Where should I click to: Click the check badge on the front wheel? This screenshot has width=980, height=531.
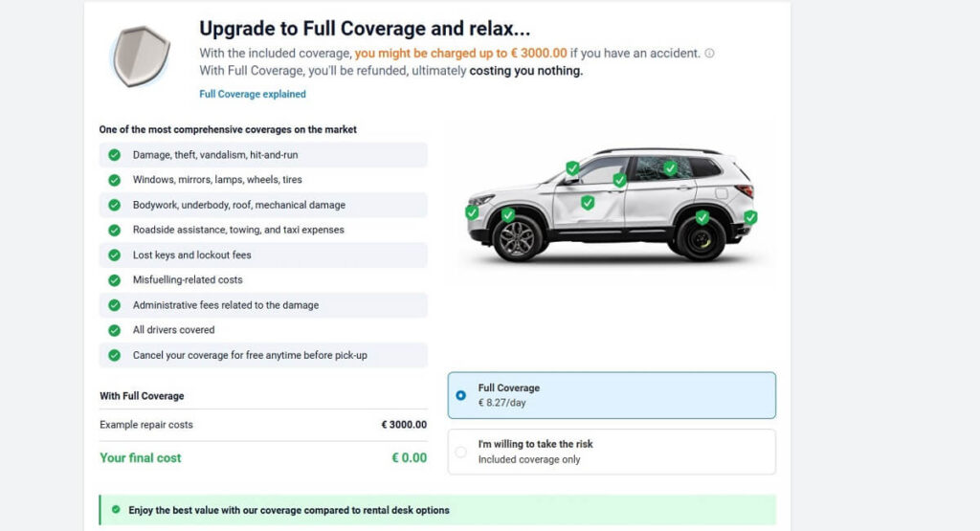(x=507, y=215)
